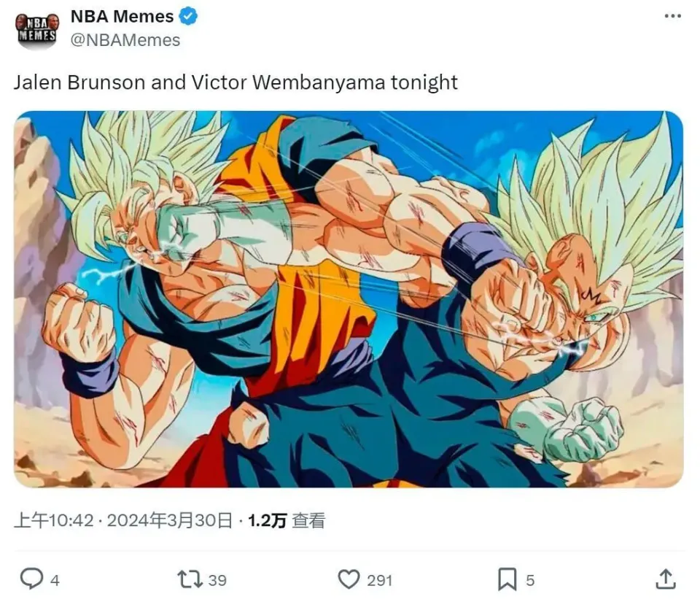This screenshot has width=700, height=602.
Task: Click the NBA Memes profile avatar
Action: [37, 29]
